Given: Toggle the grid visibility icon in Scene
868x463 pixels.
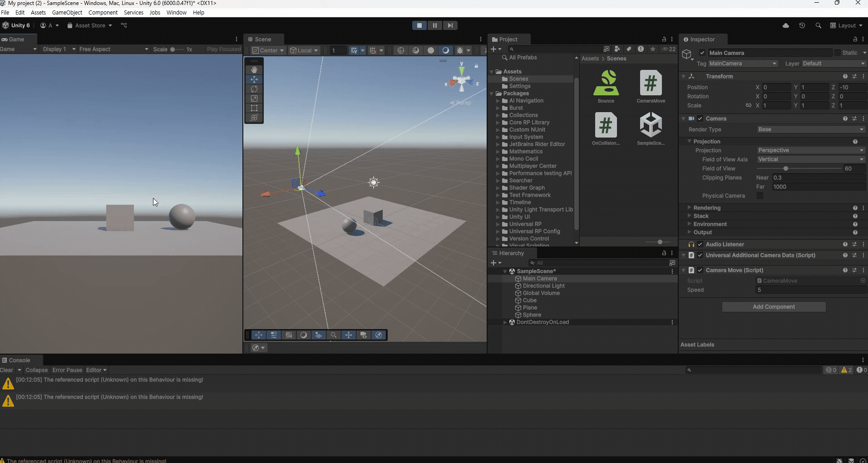Looking at the screenshot, I should pos(354,50).
